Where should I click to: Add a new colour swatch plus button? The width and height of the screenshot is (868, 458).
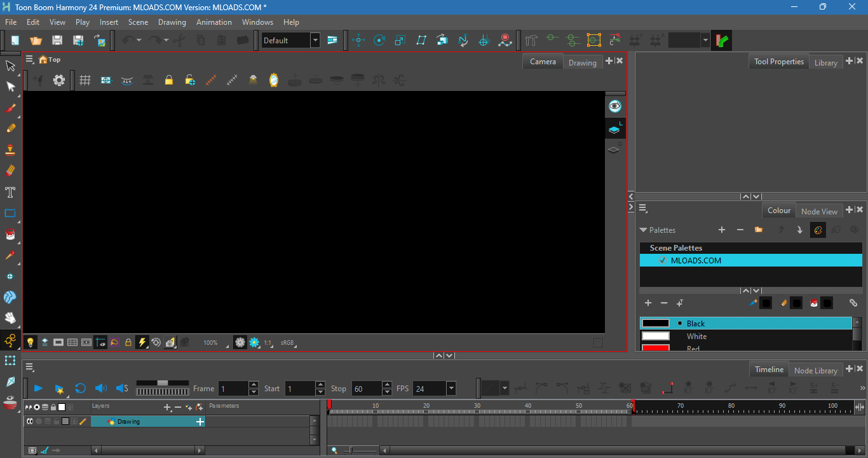click(x=648, y=303)
